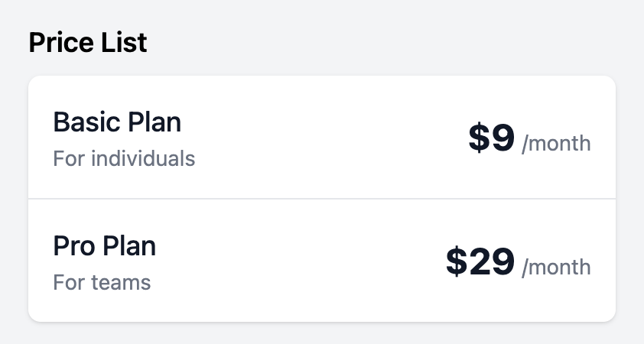The image size is (644, 344).
Task: Select the Basic Plan title
Action: (x=117, y=122)
